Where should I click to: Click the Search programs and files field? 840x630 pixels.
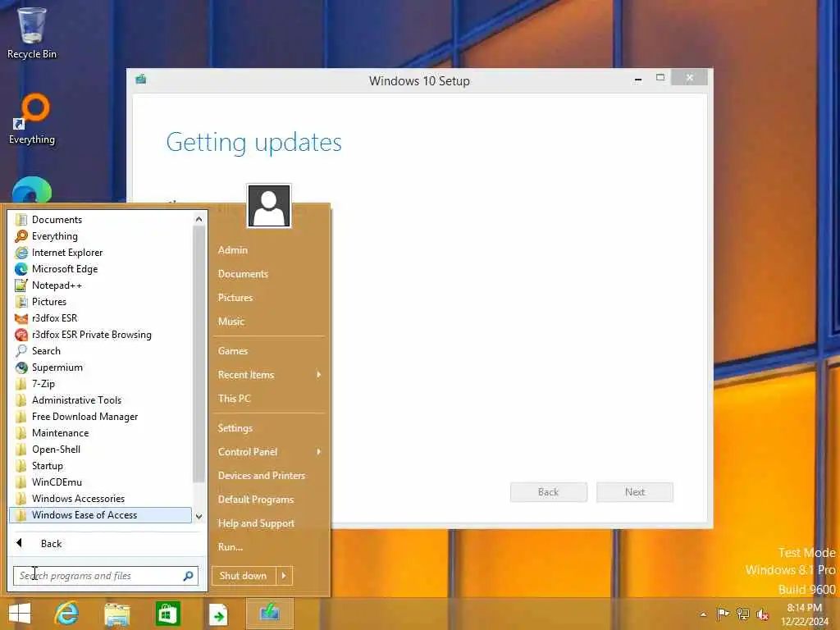click(106, 576)
